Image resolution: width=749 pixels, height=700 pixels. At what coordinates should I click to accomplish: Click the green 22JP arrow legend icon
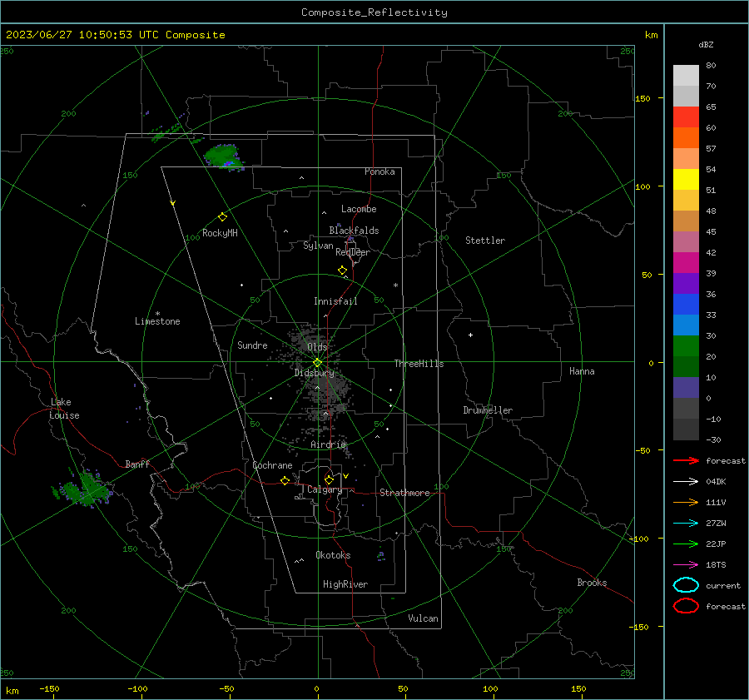[x=686, y=544]
